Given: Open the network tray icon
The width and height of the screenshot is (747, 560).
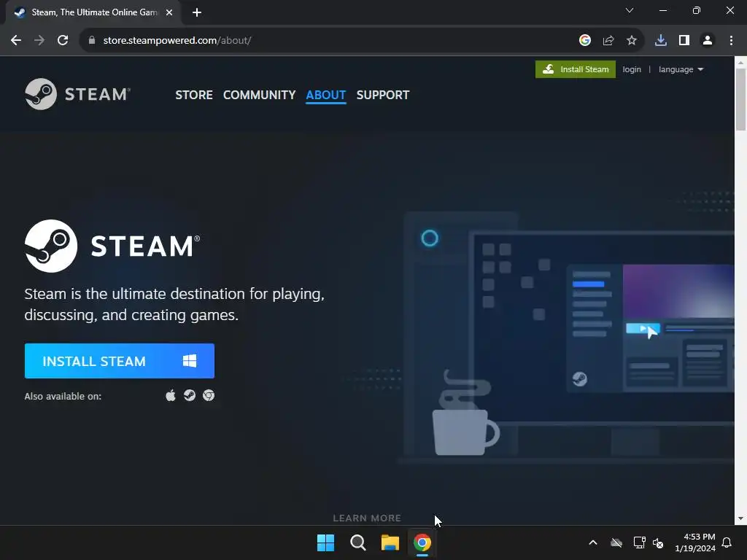Looking at the screenshot, I should pos(639,542).
